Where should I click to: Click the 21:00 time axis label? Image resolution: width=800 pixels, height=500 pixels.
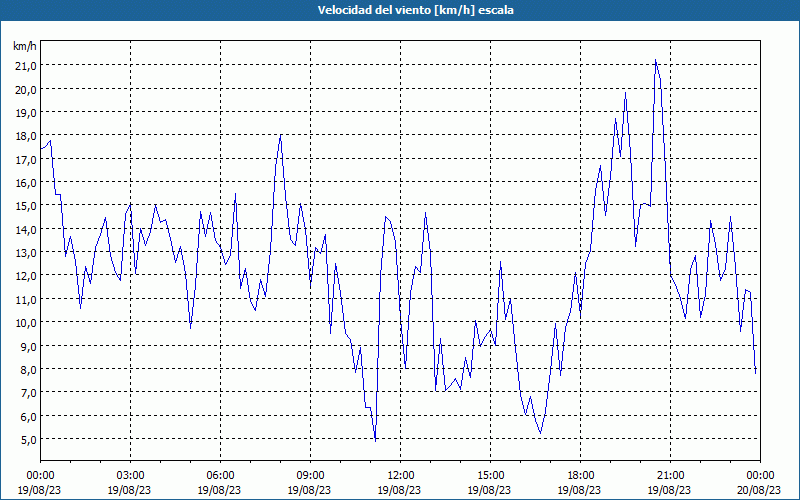pyautogui.click(x=670, y=476)
